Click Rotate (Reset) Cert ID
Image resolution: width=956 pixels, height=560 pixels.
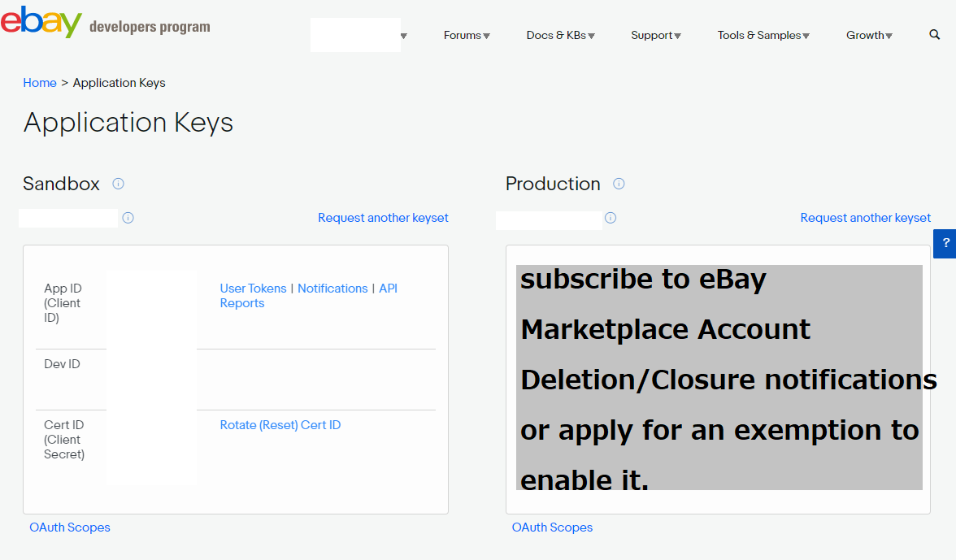[x=280, y=424]
